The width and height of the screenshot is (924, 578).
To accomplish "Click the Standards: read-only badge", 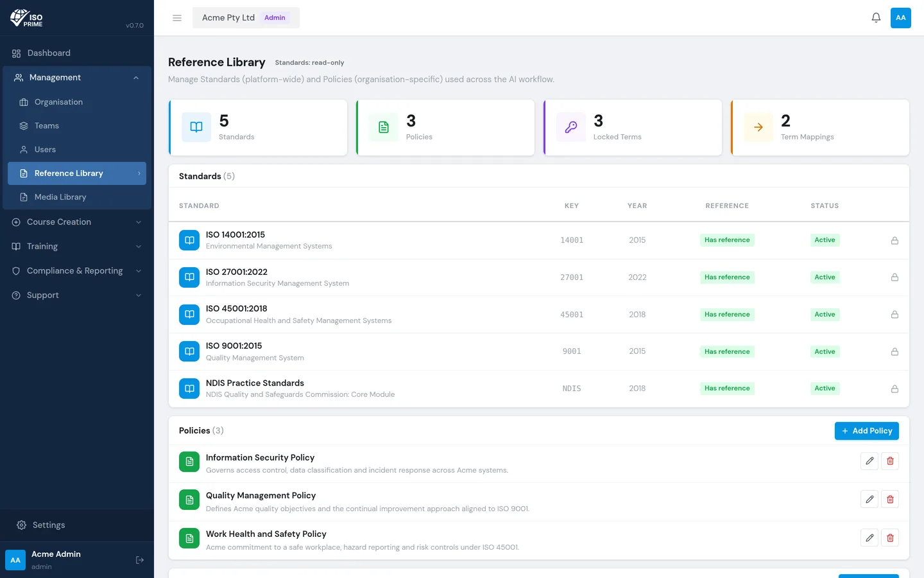I will [309, 63].
